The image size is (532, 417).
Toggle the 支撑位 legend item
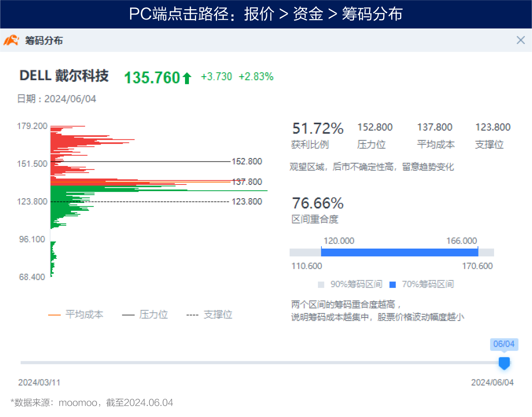click(x=217, y=315)
